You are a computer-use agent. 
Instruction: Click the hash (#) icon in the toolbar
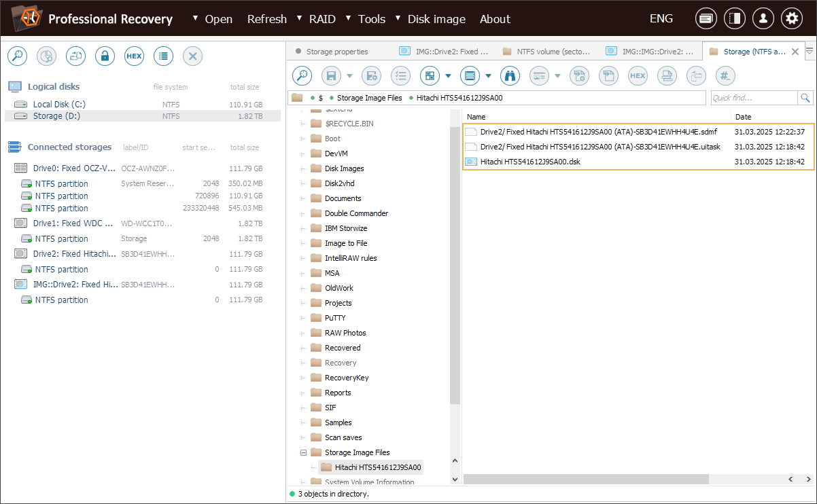[725, 76]
